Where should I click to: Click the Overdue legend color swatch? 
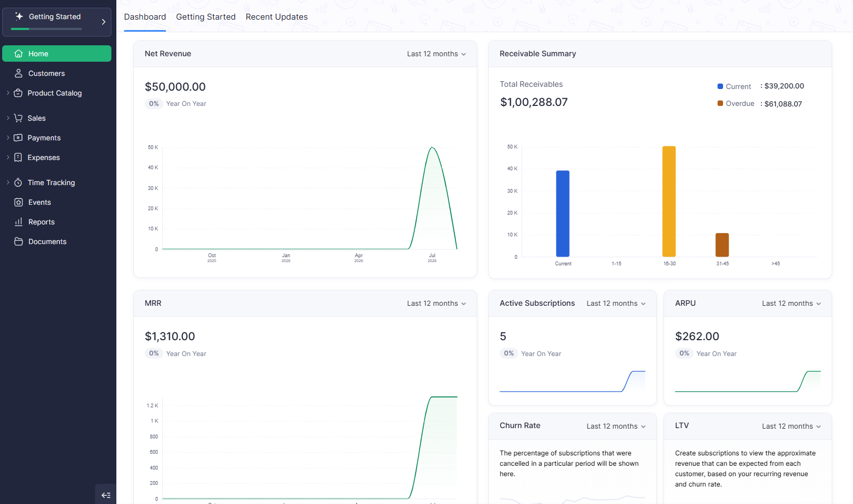pos(720,103)
